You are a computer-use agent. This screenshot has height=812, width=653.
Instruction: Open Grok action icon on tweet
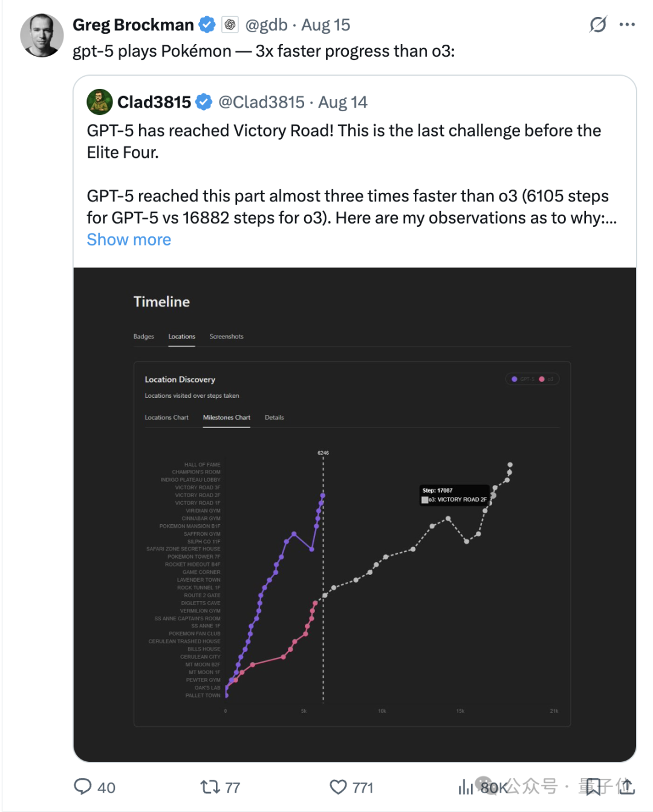pos(598,25)
